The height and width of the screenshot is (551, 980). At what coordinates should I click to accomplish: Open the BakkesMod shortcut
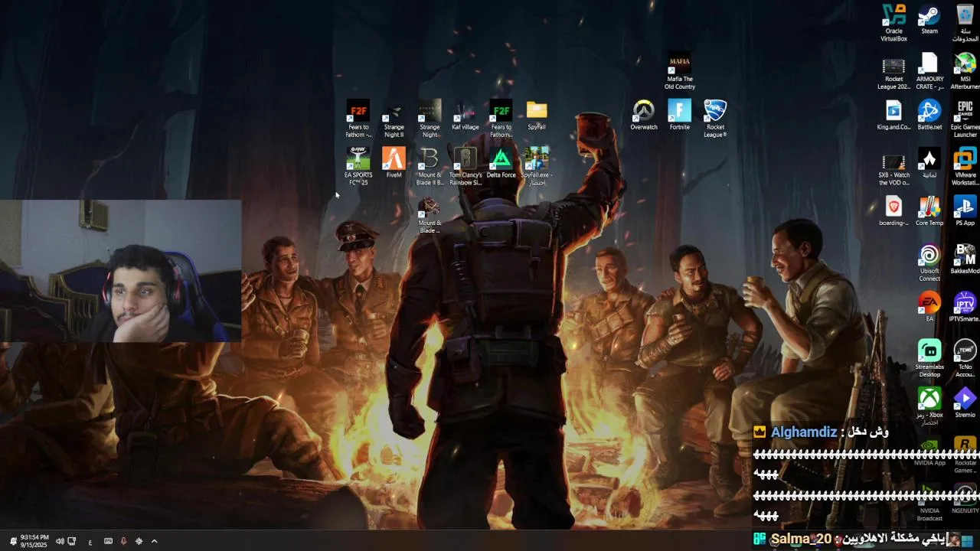point(965,259)
